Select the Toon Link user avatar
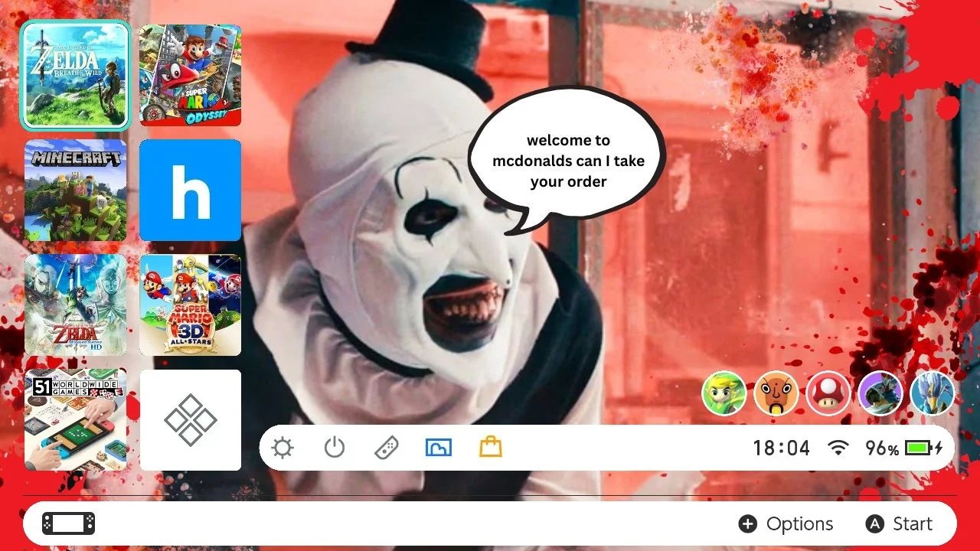Image resolution: width=980 pixels, height=551 pixels. point(724,393)
